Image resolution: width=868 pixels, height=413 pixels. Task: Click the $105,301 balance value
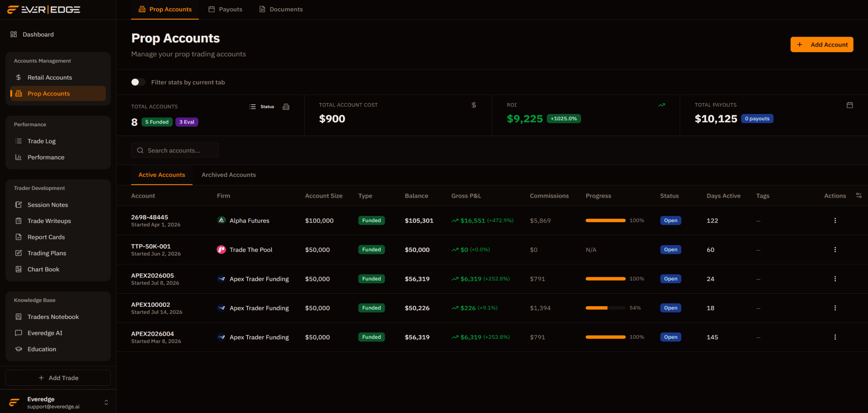(x=419, y=221)
